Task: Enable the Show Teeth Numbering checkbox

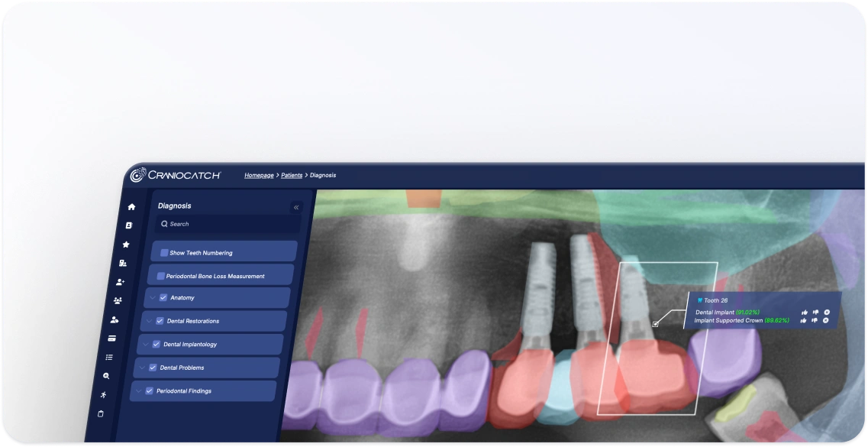Action: tap(164, 253)
